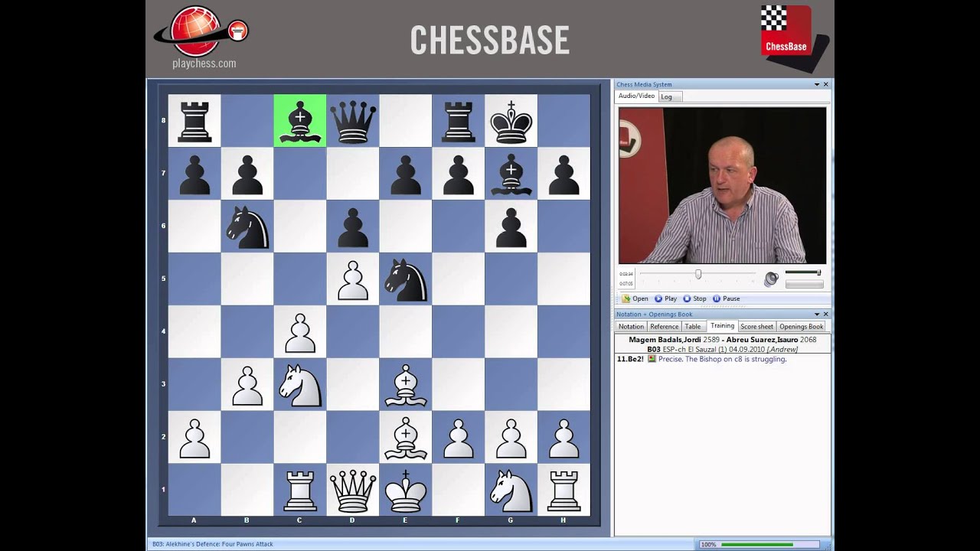Select the black king on g8
This screenshot has height=551, width=980.
coord(511,121)
